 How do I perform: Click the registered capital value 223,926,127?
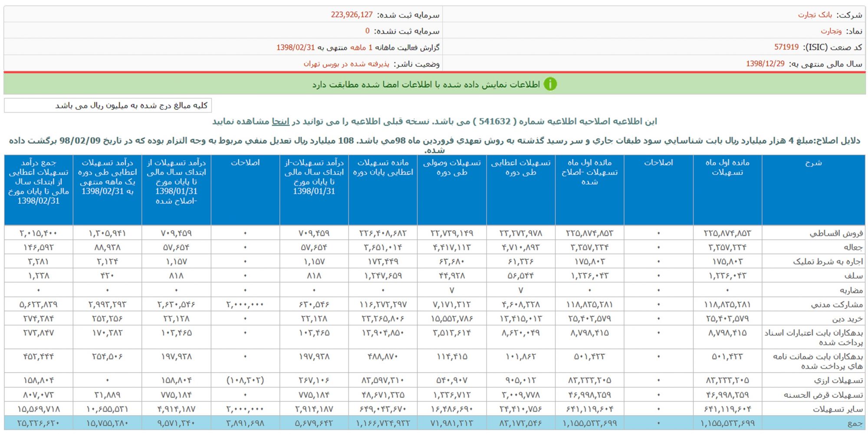(x=352, y=15)
